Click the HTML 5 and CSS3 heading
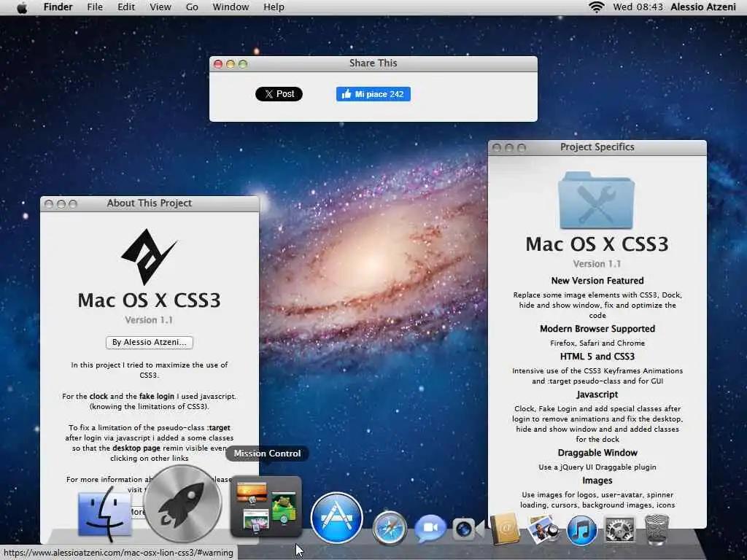 coord(597,356)
